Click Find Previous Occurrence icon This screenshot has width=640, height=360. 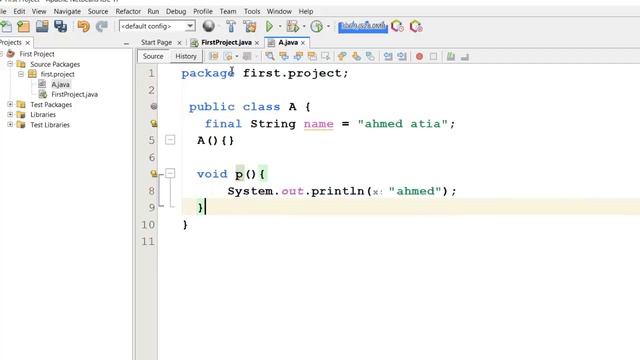(x=284, y=56)
